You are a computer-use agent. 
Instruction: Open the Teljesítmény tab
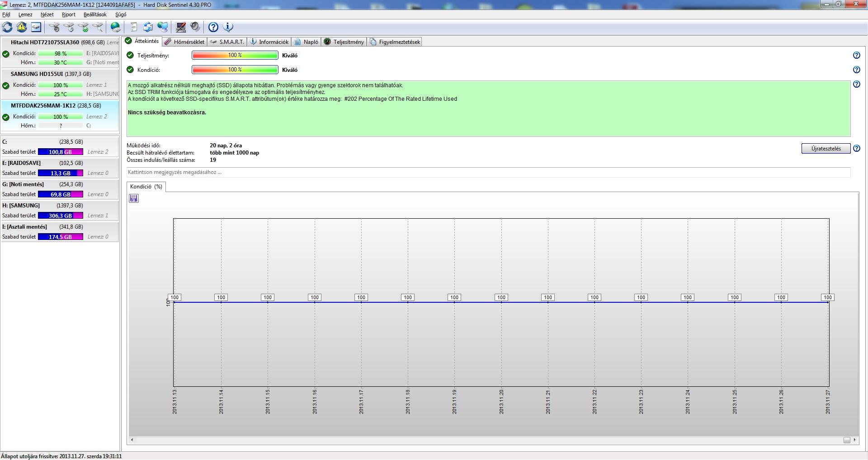pyautogui.click(x=344, y=42)
